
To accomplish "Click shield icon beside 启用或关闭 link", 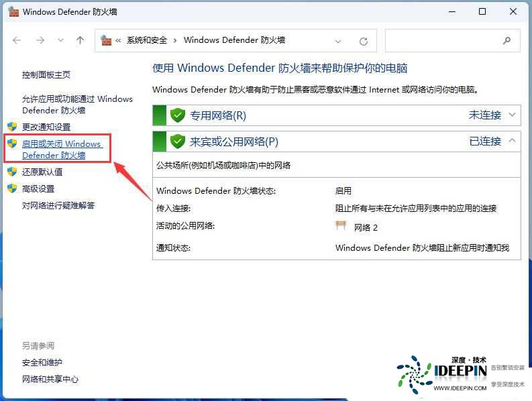I will click(x=12, y=144).
